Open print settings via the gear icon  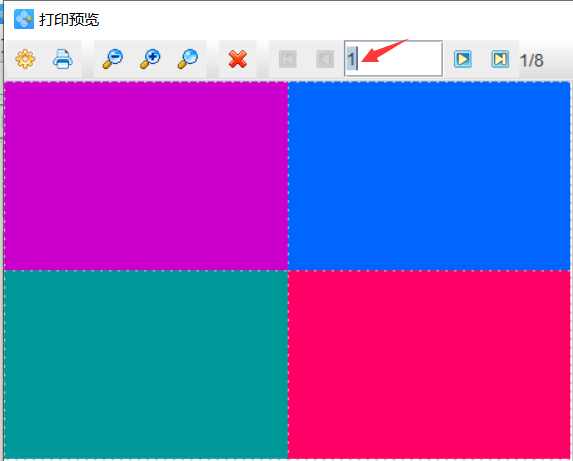point(25,59)
